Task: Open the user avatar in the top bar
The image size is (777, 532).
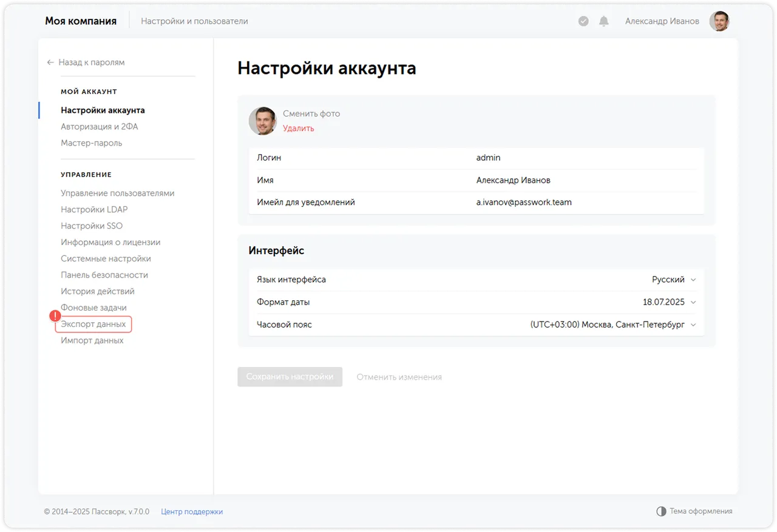Action: click(719, 21)
